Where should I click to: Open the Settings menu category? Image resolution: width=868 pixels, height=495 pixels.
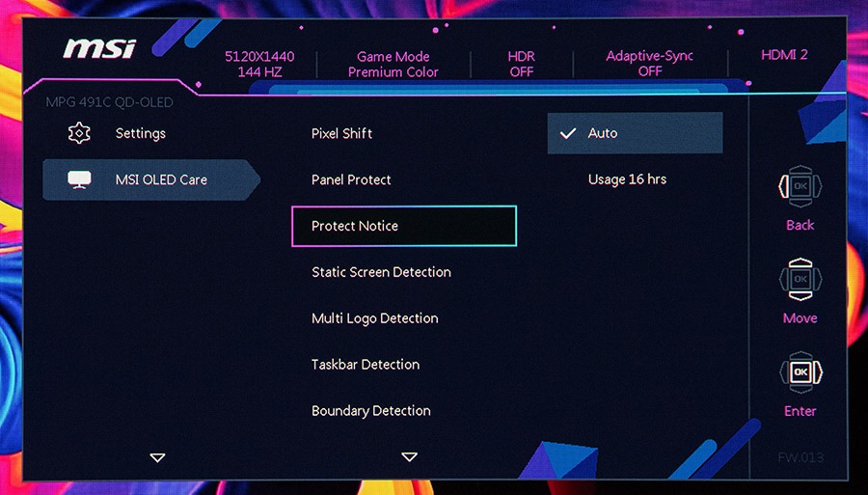(141, 133)
